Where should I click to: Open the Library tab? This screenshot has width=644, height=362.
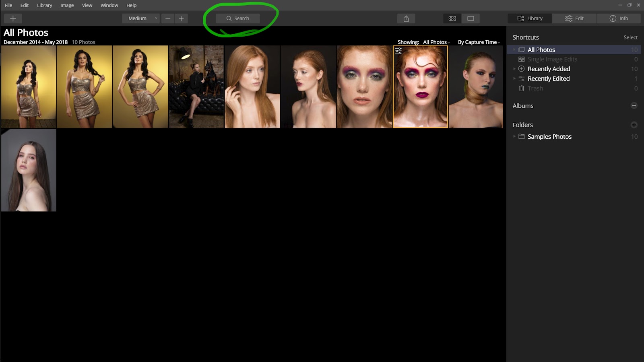pyautogui.click(x=530, y=19)
